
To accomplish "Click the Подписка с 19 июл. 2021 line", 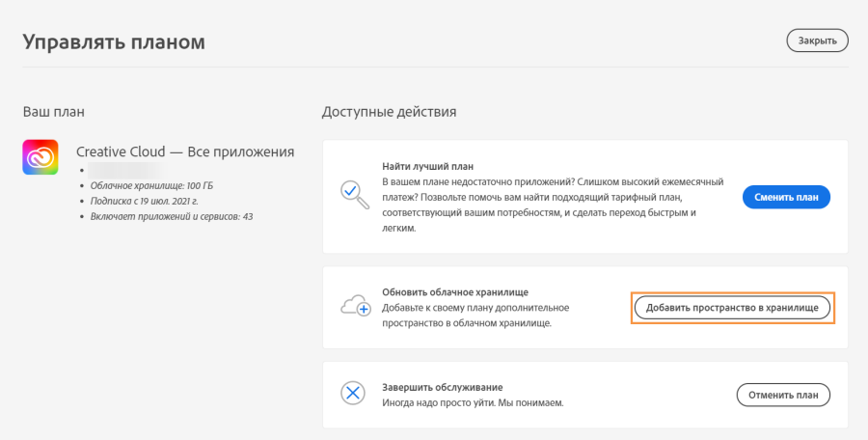I will [147, 201].
